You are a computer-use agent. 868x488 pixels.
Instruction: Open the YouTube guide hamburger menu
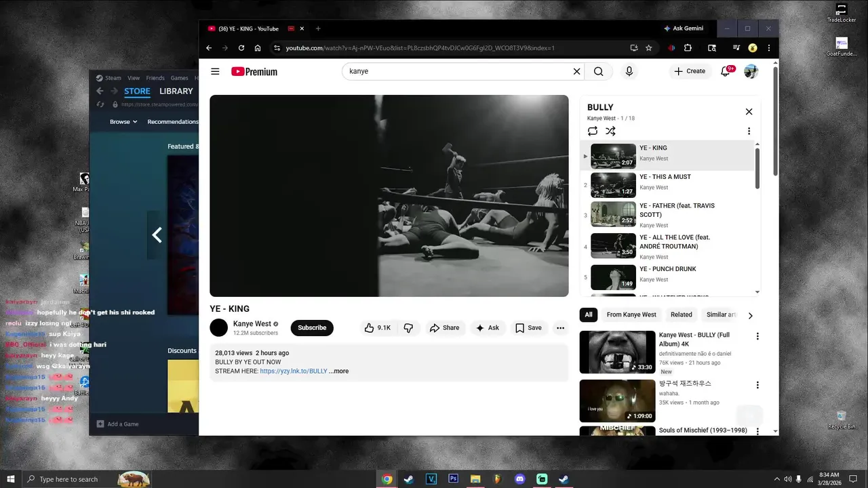click(215, 71)
